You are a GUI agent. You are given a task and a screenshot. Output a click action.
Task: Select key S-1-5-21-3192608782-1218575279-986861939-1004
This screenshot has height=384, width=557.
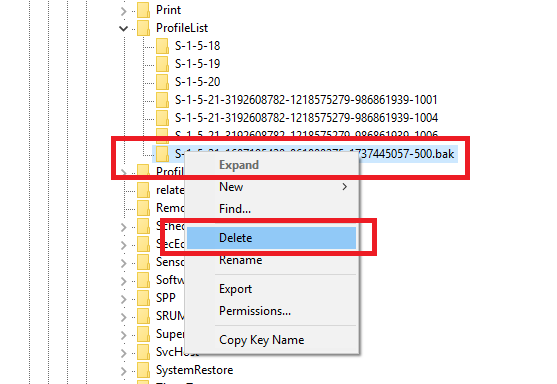point(306,118)
